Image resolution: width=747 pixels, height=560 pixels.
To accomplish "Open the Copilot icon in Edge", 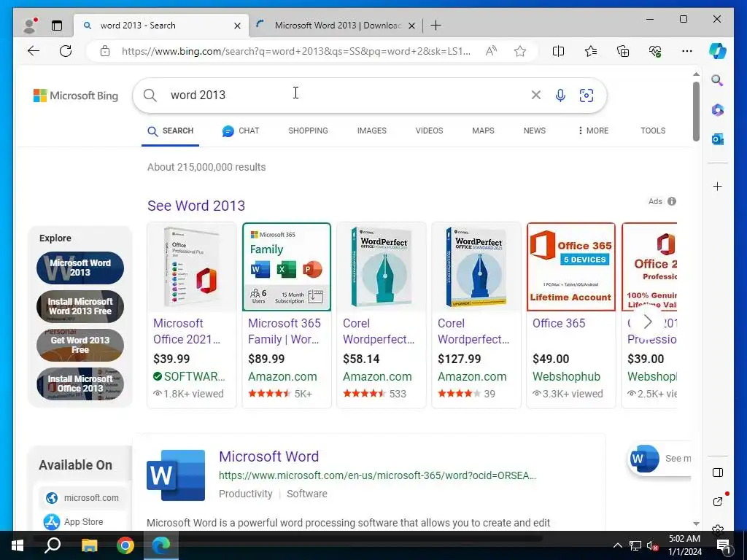I will [x=718, y=51].
